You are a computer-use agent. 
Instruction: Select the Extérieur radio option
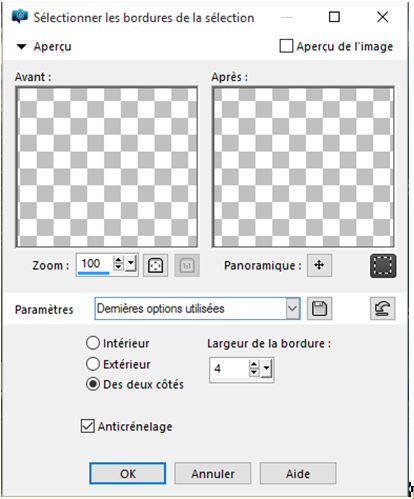[x=93, y=364]
